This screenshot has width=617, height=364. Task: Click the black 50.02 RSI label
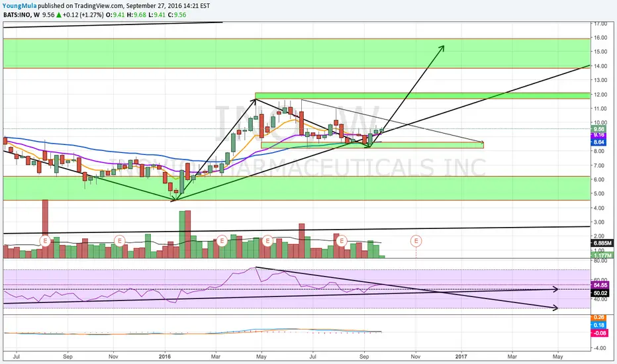coord(600,293)
